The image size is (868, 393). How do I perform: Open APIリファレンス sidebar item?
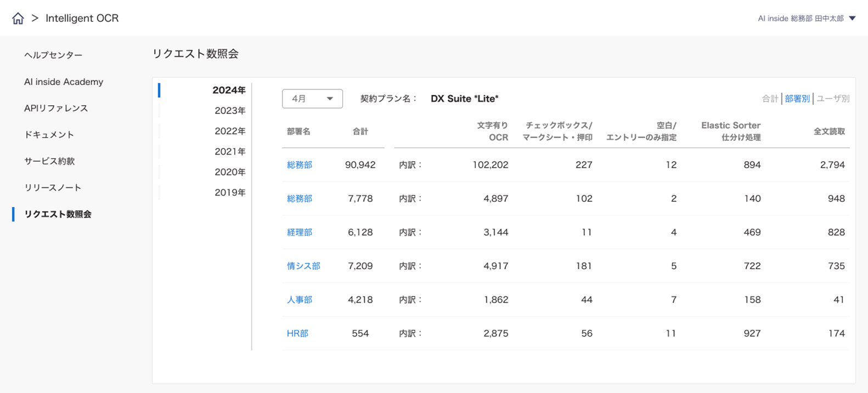pos(56,108)
